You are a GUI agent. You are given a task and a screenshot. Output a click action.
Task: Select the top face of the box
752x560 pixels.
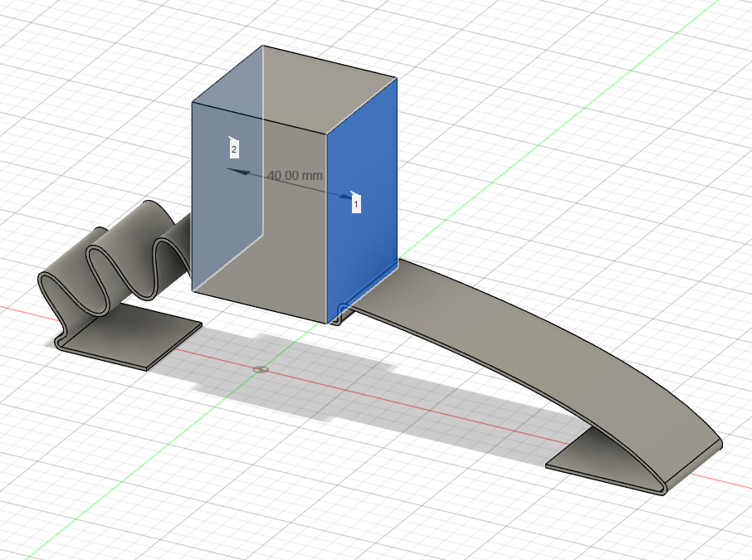click(x=294, y=89)
